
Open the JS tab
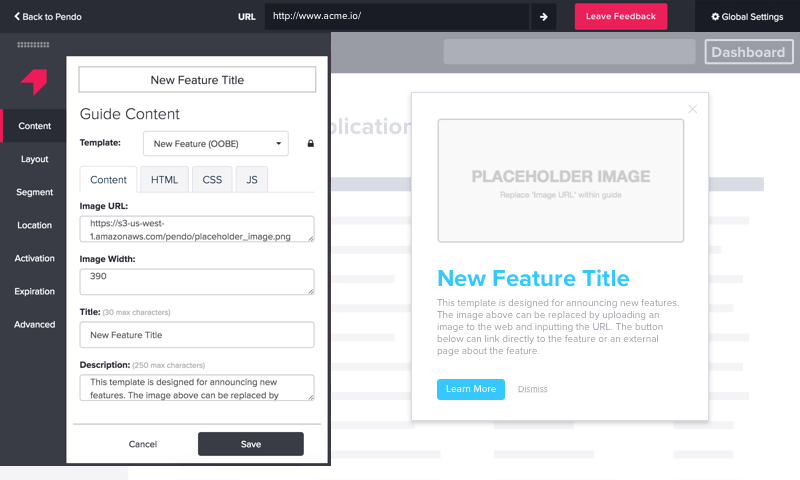pos(251,180)
